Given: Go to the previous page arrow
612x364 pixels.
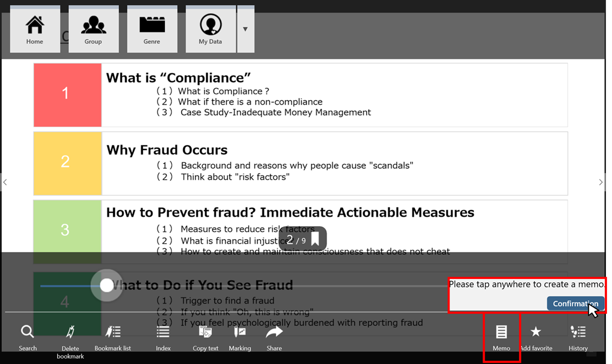Looking at the screenshot, I should 4,182.
